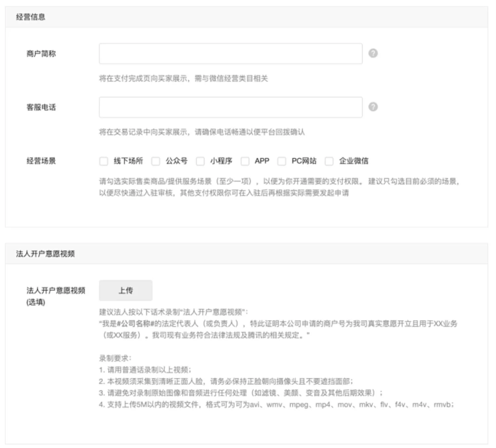496x448 pixels.
Task: Enable the 小程序 business scenario
Action: click(200, 161)
